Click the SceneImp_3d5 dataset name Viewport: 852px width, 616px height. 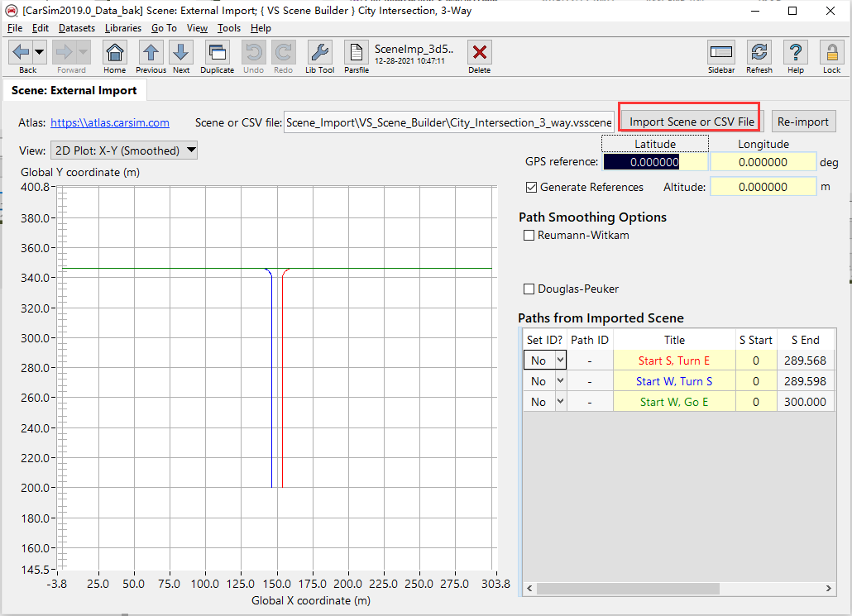click(414, 49)
